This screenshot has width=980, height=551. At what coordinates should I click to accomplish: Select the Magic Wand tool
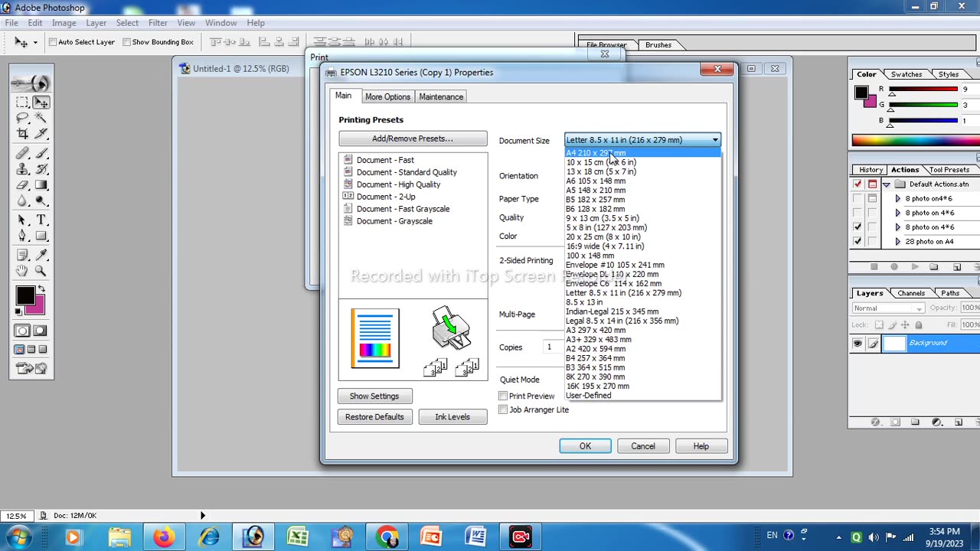(x=41, y=118)
